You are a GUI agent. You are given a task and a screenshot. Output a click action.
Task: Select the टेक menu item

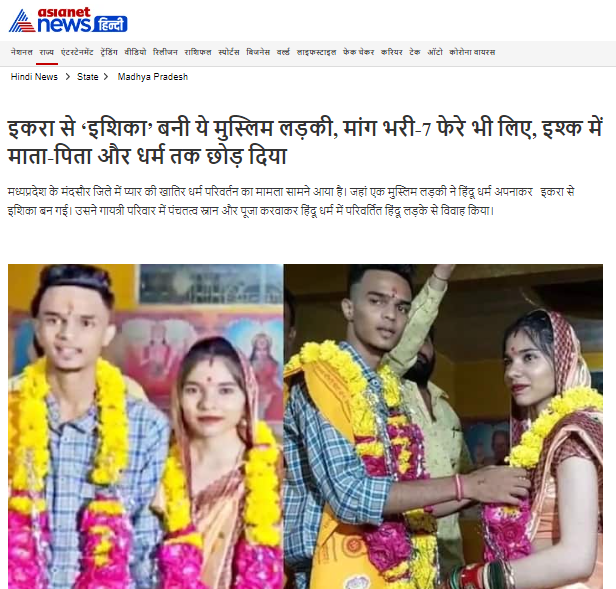click(x=415, y=52)
